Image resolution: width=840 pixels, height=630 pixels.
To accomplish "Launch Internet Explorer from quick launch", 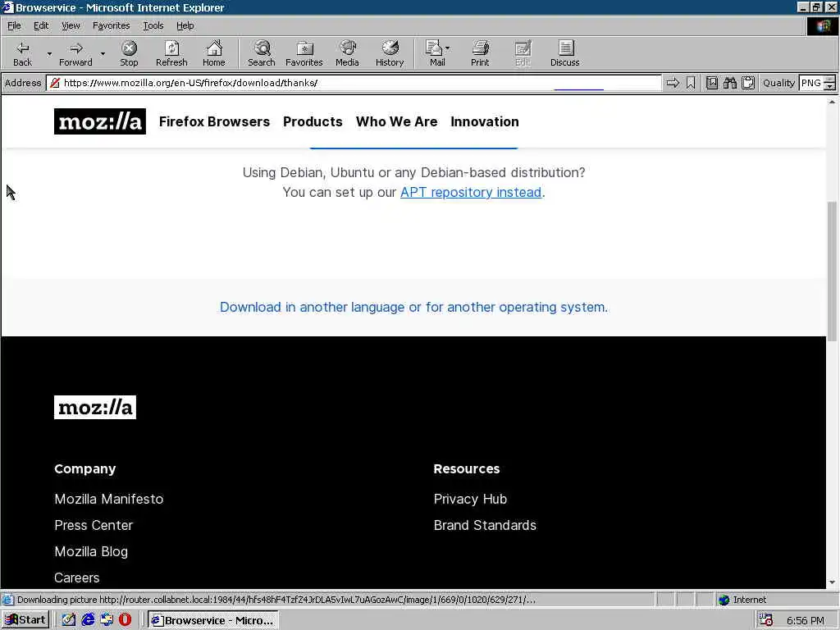I will click(88, 620).
